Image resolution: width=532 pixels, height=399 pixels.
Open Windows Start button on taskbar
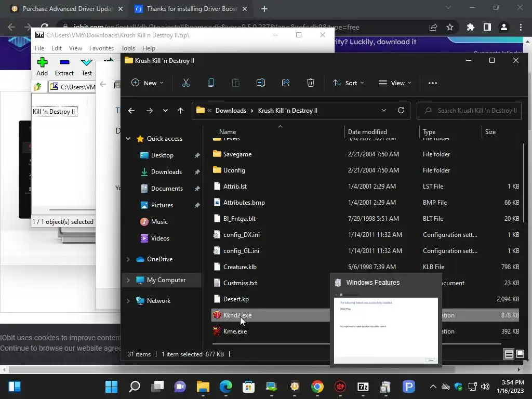111,387
